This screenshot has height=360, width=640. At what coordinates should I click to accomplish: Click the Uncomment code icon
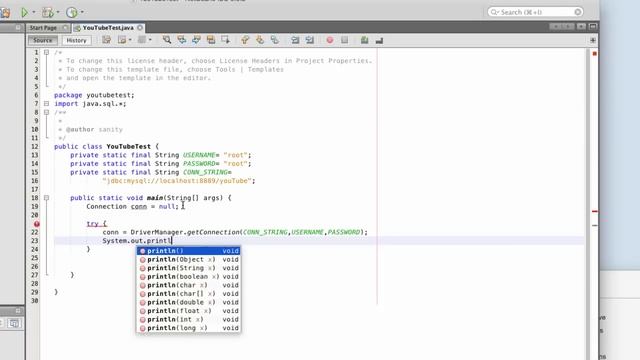pyautogui.click(x=379, y=40)
